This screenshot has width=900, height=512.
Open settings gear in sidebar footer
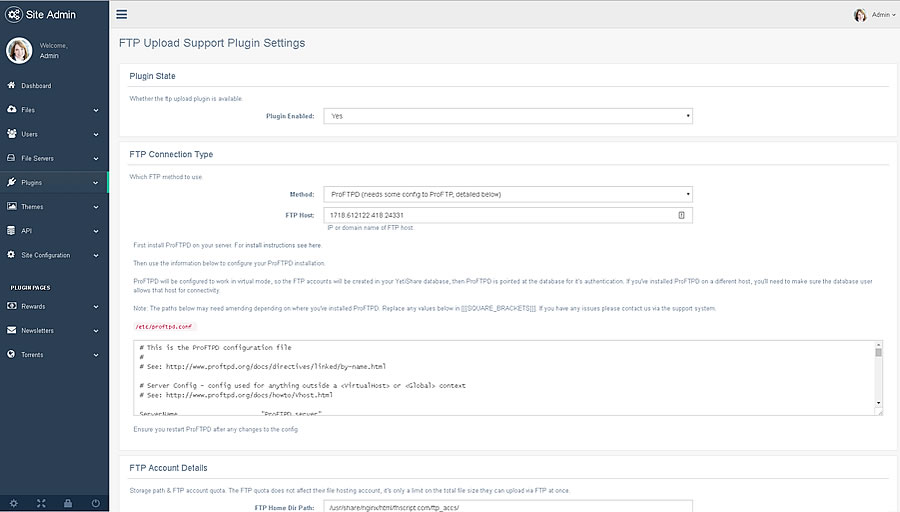tap(14, 503)
